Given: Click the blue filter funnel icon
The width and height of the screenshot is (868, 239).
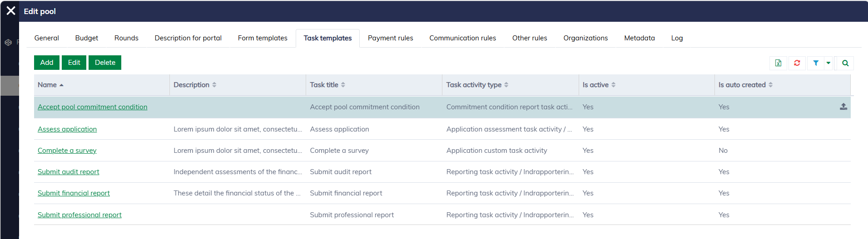Looking at the screenshot, I should click(816, 63).
